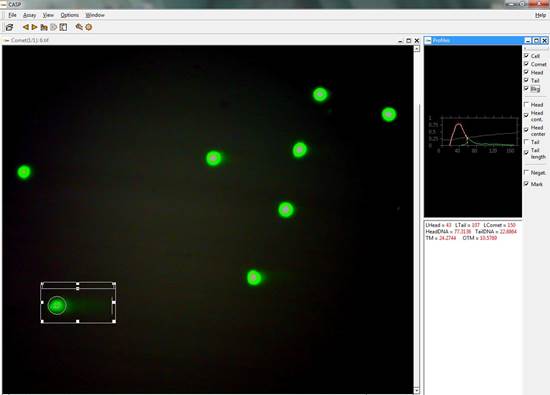Click the frame layout icon in toolbar

coord(63,27)
